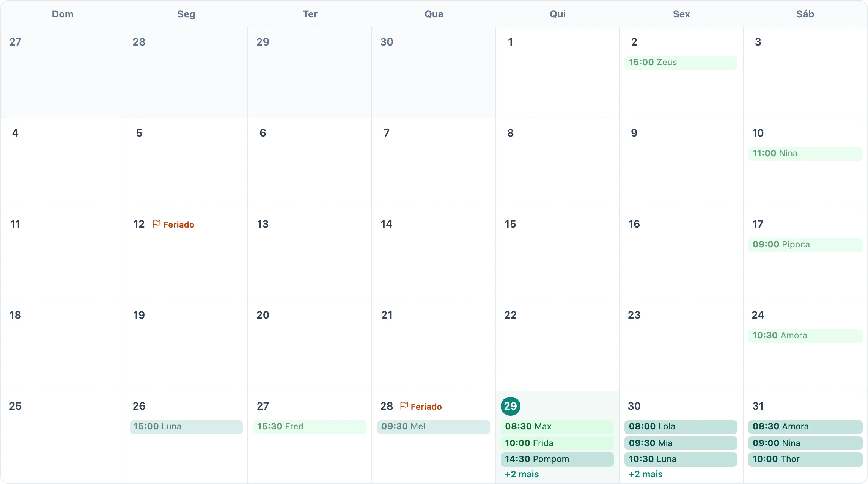The width and height of the screenshot is (868, 484).
Task: Click the Feriado label on day 12
Action: (179, 225)
